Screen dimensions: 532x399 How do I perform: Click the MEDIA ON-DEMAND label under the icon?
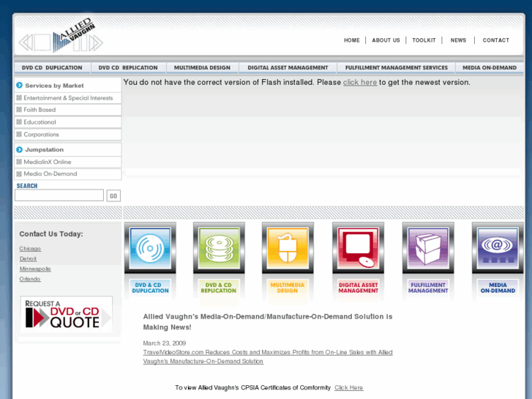pos(498,288)
